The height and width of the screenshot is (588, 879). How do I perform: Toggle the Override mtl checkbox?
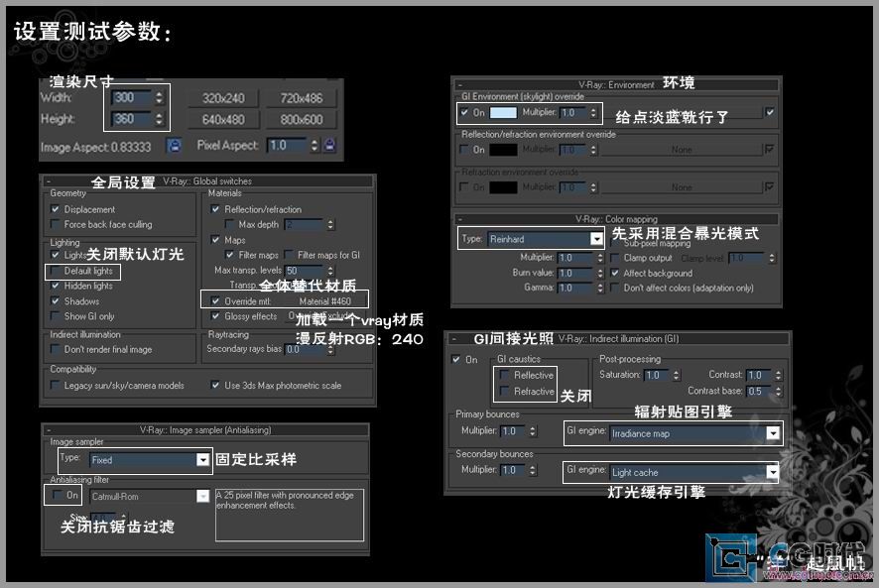[215, 301]
